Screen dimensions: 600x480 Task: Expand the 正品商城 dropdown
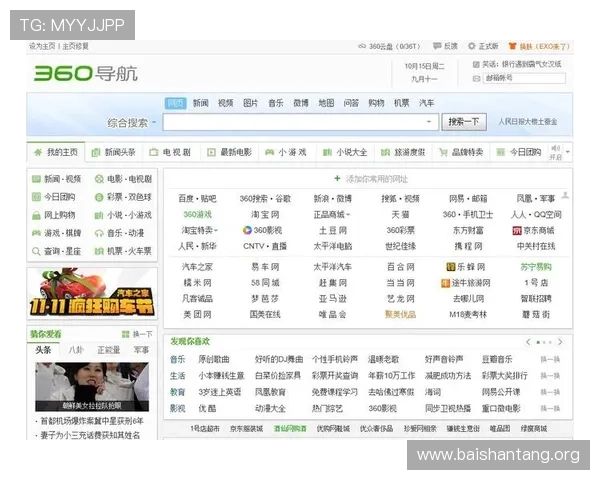click(348, 215)
